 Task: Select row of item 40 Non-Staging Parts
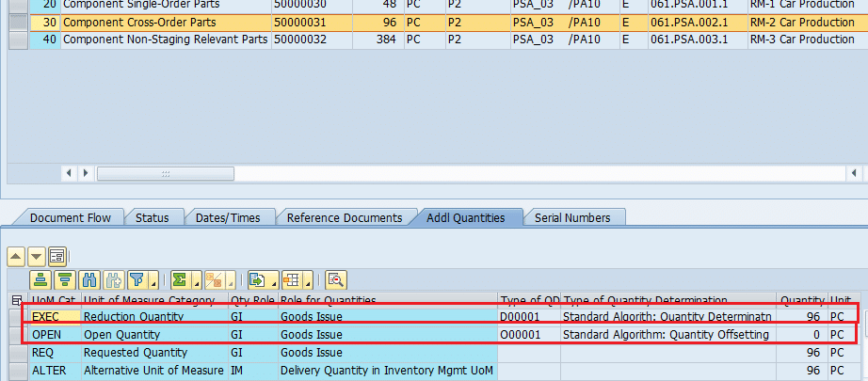17,40
